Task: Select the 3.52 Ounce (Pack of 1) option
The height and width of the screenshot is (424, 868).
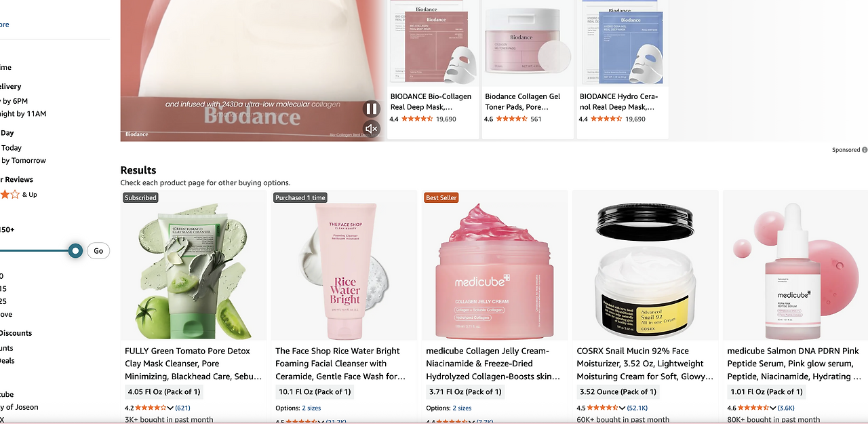Action: pos(618,391)
